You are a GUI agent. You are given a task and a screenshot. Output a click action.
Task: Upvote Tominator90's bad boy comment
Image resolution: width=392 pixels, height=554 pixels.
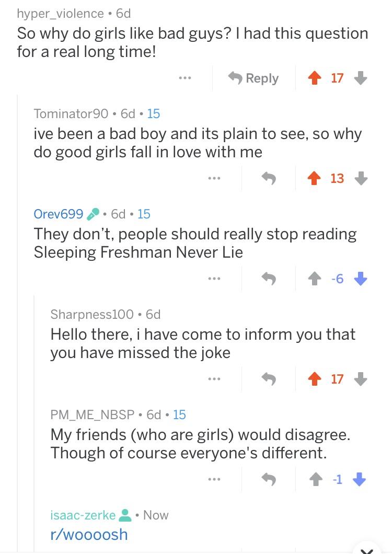(314, 179)
